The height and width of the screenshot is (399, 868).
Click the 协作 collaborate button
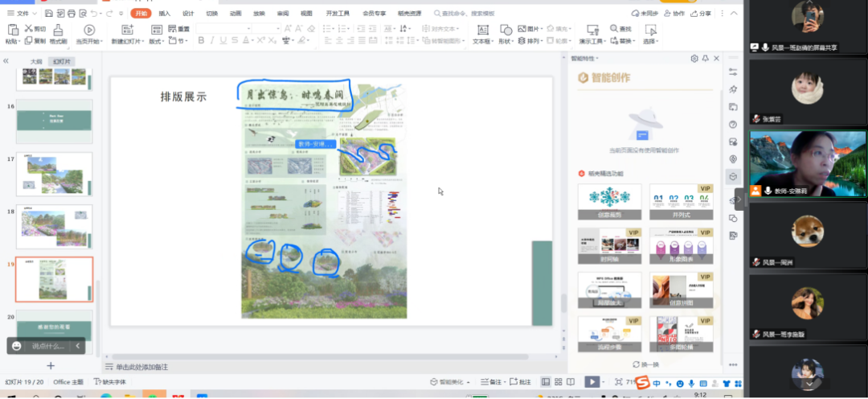point(674,14)
